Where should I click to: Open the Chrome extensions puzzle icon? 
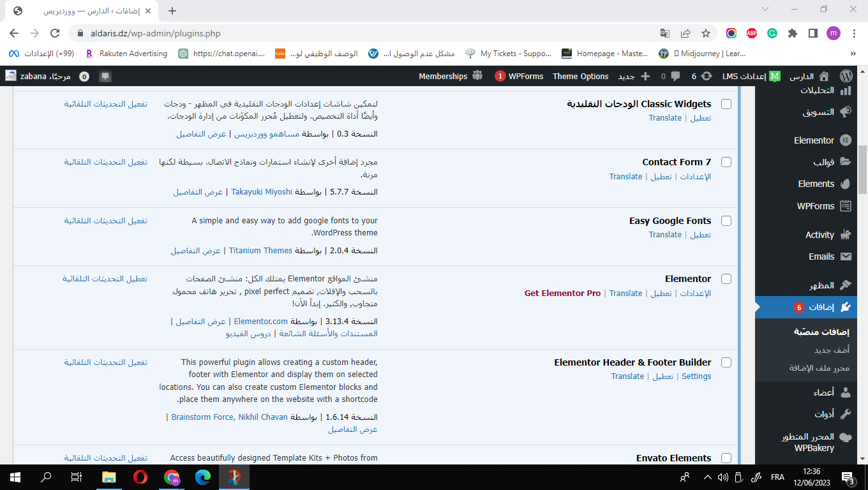[793, 33]
